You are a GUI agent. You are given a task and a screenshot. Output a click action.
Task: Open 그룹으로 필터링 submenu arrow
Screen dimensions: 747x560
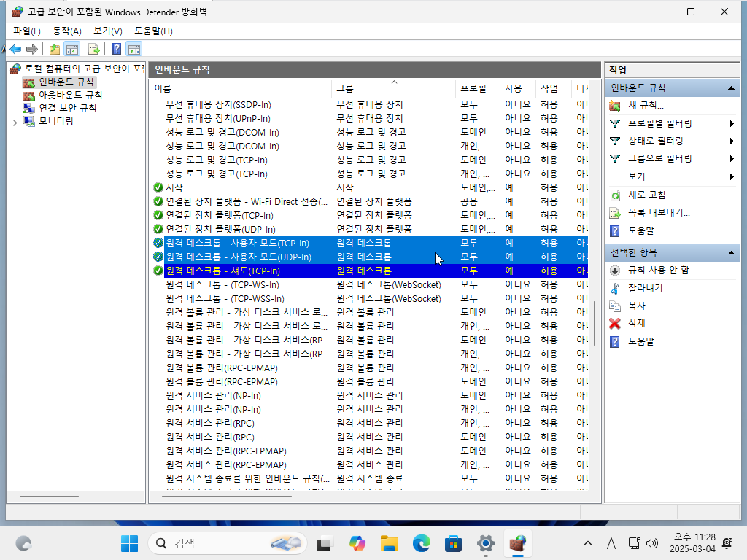(732, 158)
